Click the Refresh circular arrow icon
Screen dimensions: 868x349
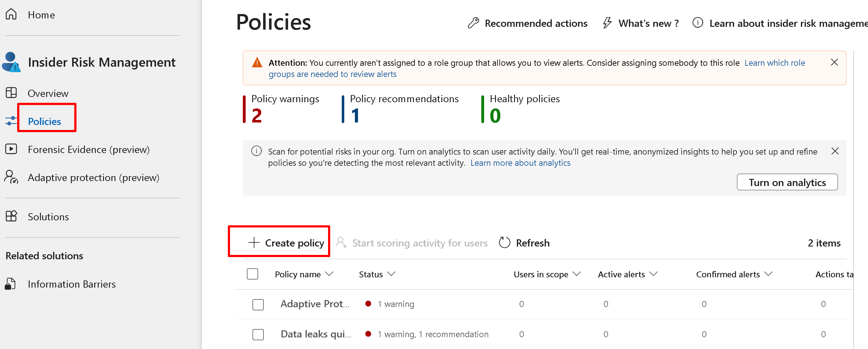[x=504, y=243]
